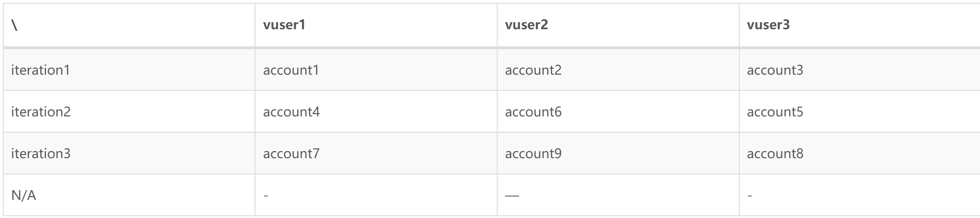980x218 pixels.
Task: Click the backslash header cell
Action: pyautogui.click(x=14, y=25)
